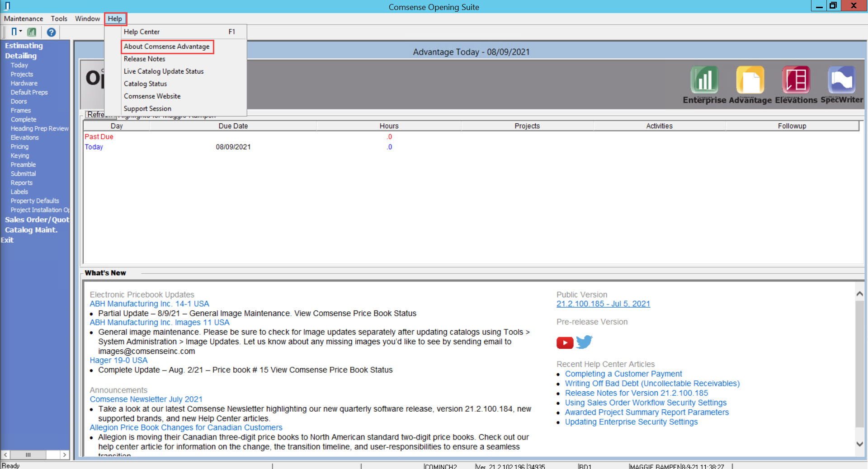Open the Maintenance menu
868x469 pixels.
click(x=24, y=19)
